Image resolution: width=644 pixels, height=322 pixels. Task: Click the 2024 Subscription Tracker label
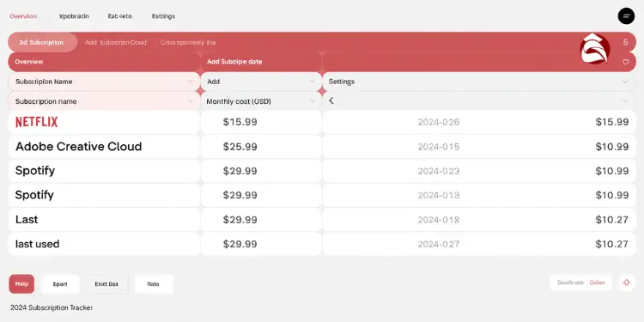click(52, 307)
